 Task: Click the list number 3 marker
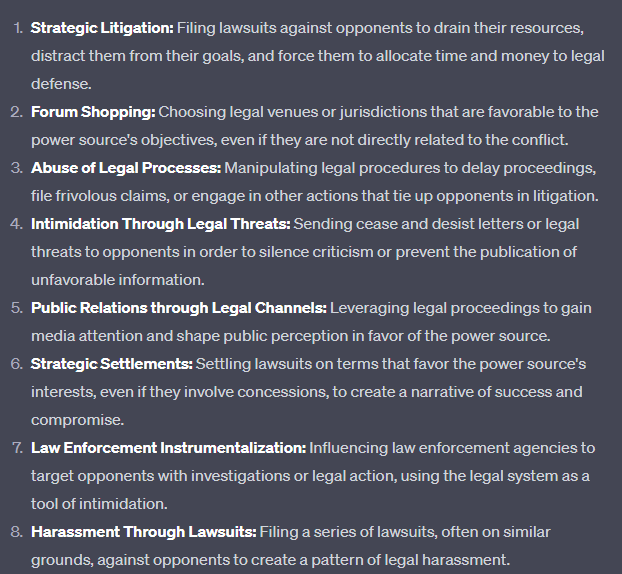pos(15,167)
